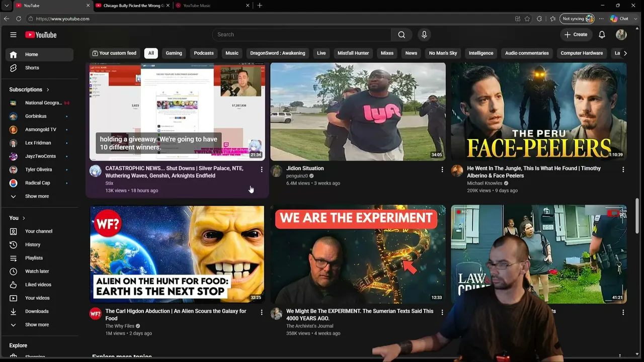This screenshot has height=362, width=644.
Task: Click the browser address bar URL
Action: 63,19
